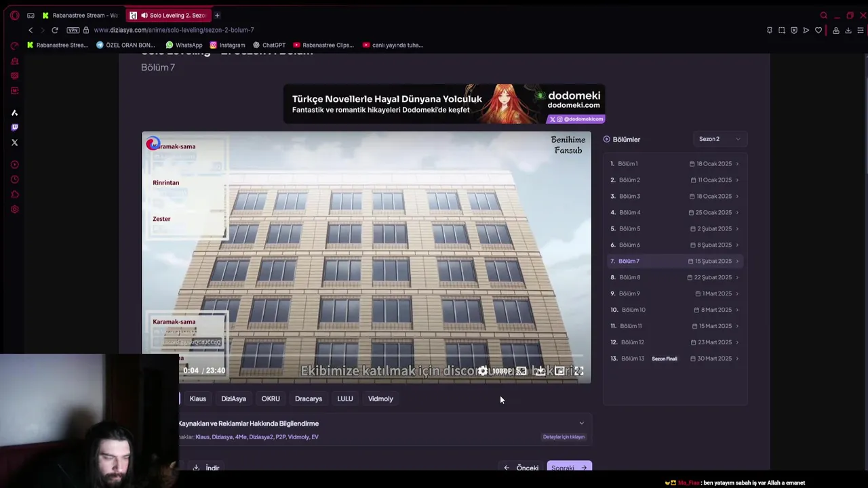Switch to the Rabanastree Stream tab
This screenshot has width=868, height=488.
(x=79, y=15)
